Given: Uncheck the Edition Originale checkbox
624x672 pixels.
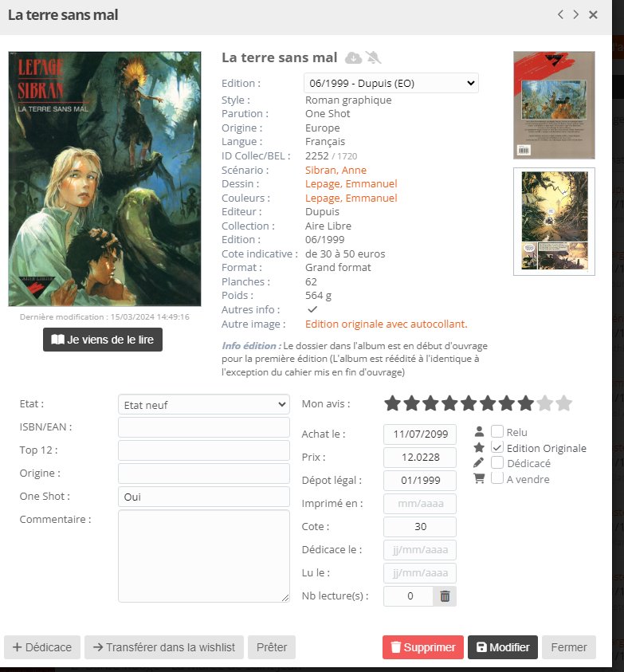Looking at the screenshot, I should [497, 447].
